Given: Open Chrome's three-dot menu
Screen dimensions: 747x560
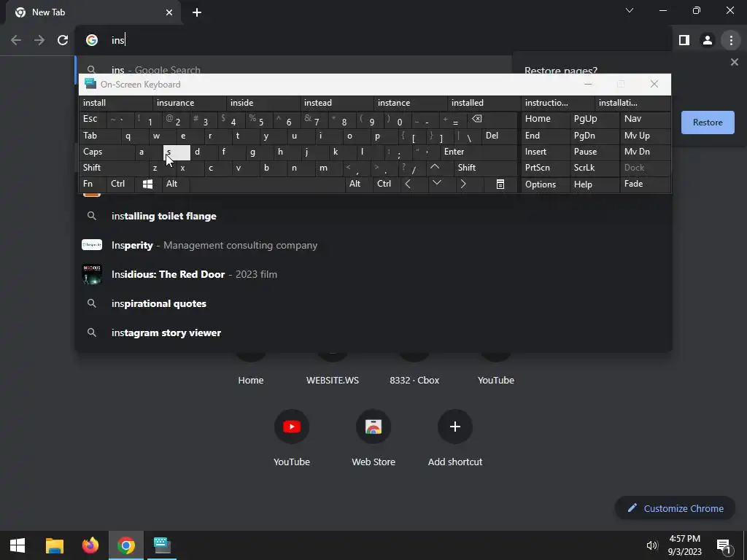Looking at the screenshot, I should tap(731, 41).
